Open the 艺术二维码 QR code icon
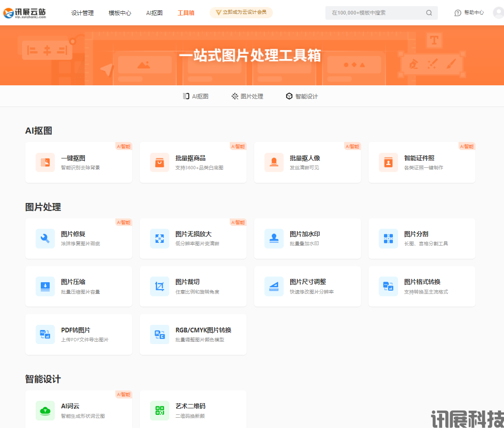Image resolution: width=504 pixels, height=428 pixels. click(x=159, y=410)
